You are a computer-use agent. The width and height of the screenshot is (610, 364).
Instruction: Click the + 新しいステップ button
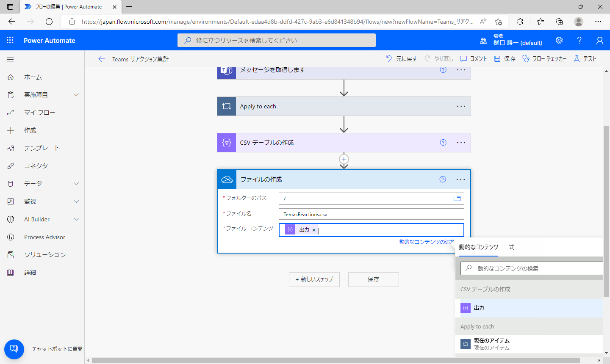click(x=314, y=279)
